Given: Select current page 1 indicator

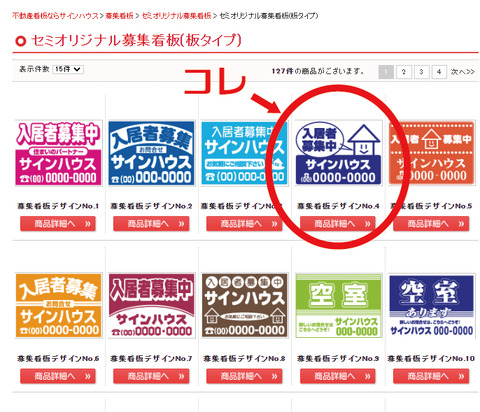Looking at the screenshot, I should 386,72.
